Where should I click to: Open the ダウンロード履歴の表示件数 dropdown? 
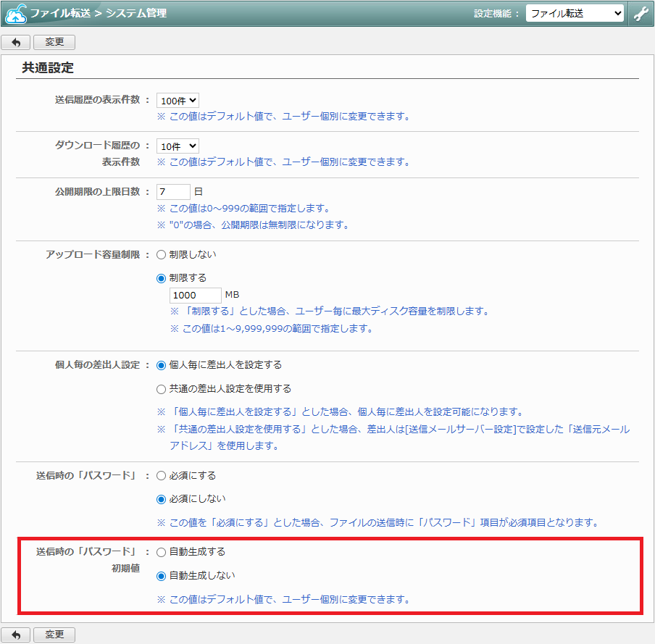(x=178, y=146)
